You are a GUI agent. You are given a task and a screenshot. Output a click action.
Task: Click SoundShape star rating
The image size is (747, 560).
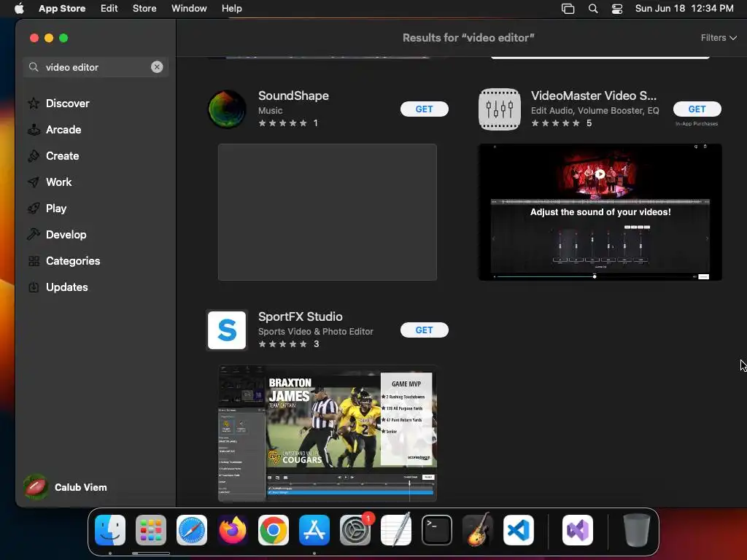coord(282,123)
